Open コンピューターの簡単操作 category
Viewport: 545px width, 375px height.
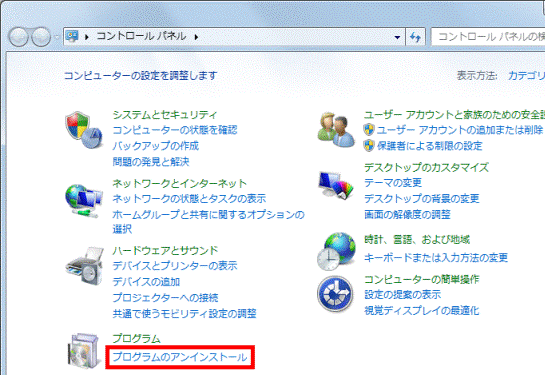[x=421, y=279]
